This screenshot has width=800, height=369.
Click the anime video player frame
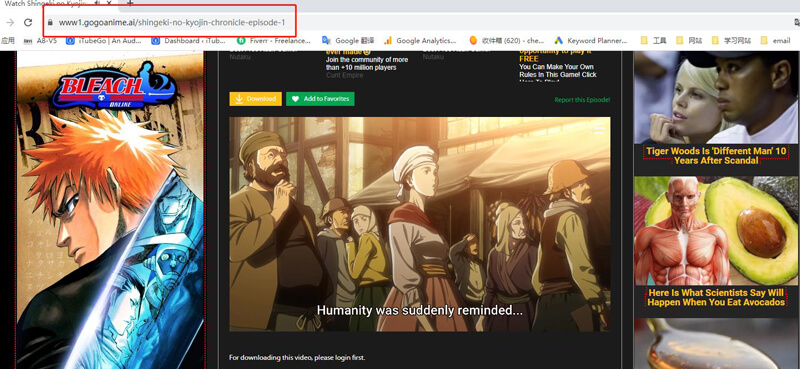419,224
